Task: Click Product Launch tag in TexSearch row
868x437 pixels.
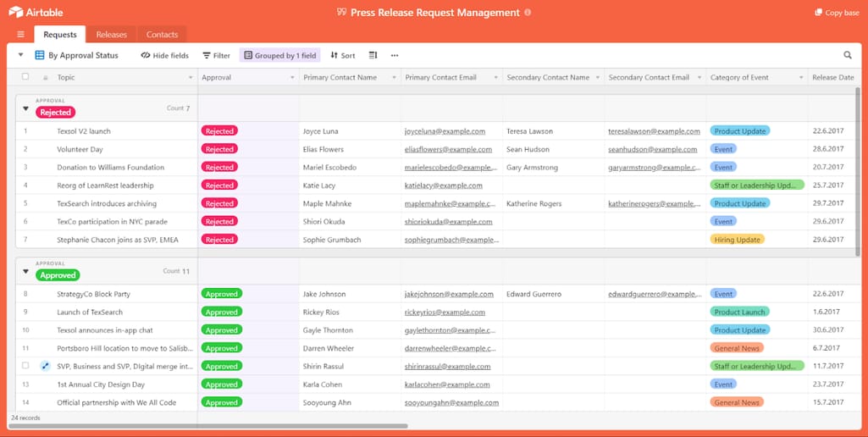Action: (x=739, y=313)
